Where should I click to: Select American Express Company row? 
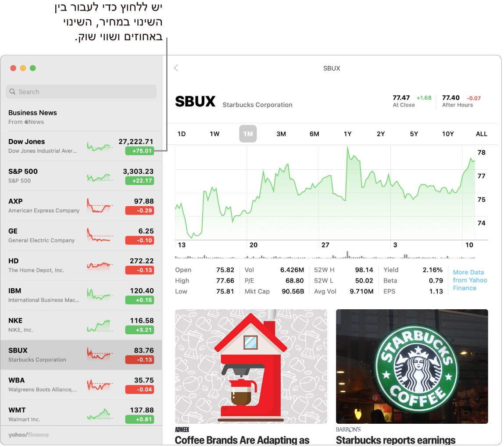tap(81, 206)
